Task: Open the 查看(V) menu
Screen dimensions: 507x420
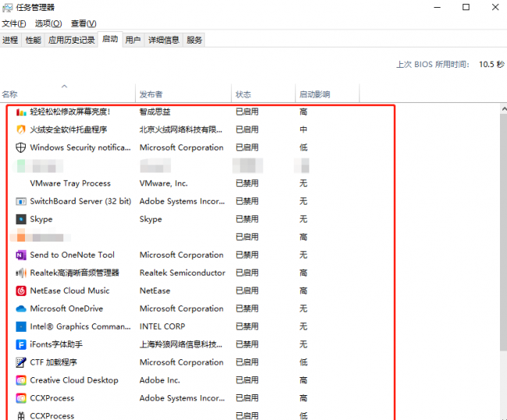Action: [83, 23]
